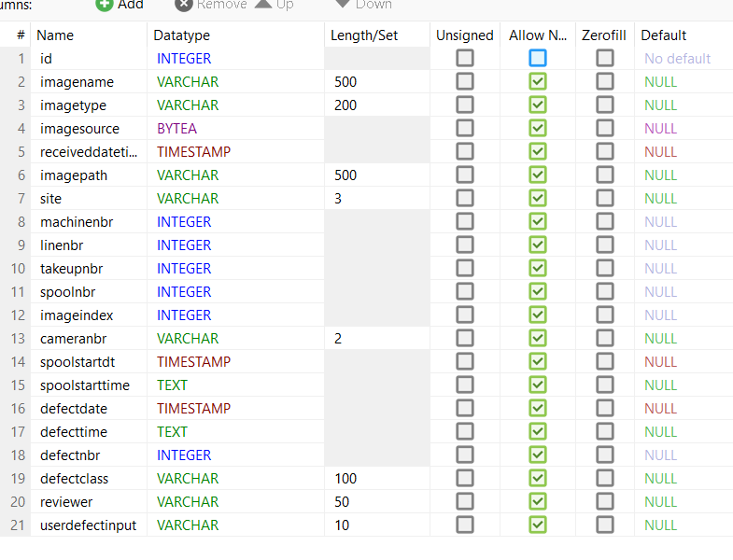Click the Length/Set column header
733x560 pixels.
[x=364, y=35]
